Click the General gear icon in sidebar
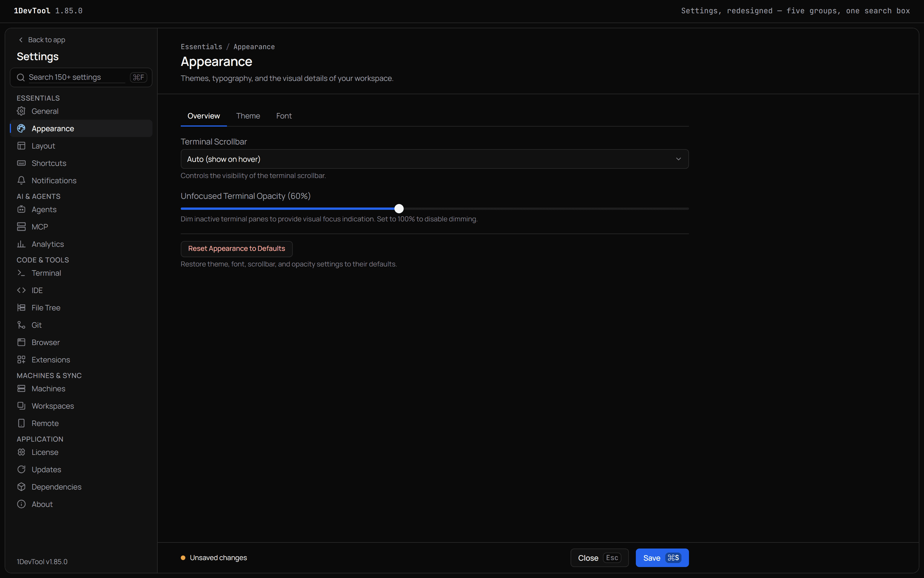 pyautogui.click(x=21, y=111)
